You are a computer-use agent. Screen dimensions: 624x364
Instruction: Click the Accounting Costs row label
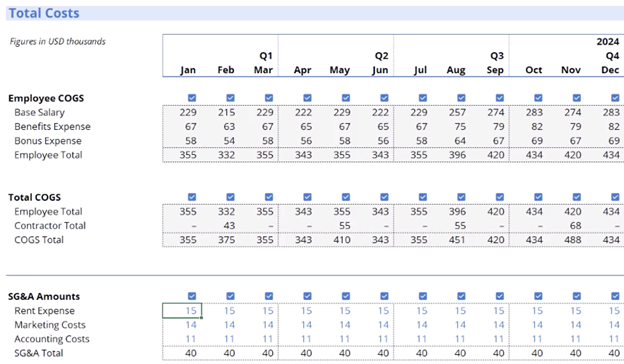[x=52, y=339]
